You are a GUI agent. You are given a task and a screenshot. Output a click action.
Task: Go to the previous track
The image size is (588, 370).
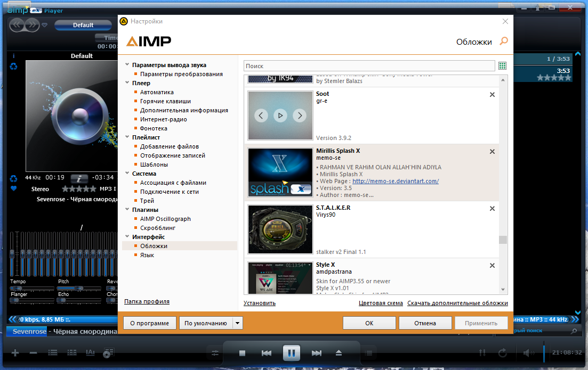pos(266,353)
